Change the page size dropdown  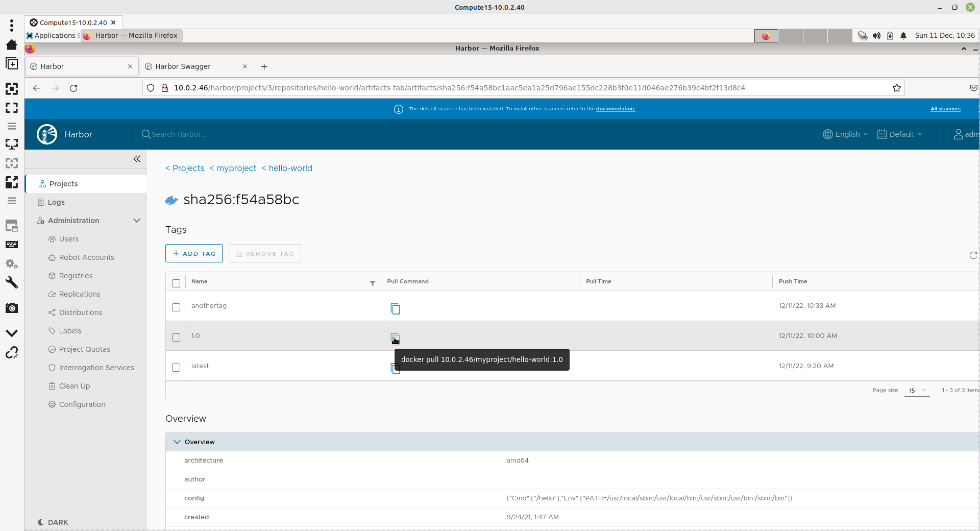pyautogui.click(x=917, y=391)
